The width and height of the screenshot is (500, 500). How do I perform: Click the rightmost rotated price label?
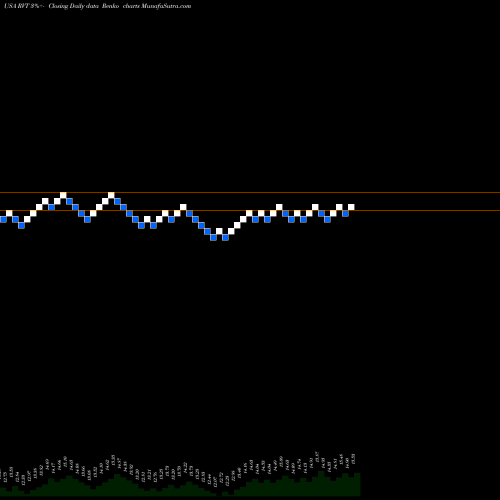click(354, 459)
